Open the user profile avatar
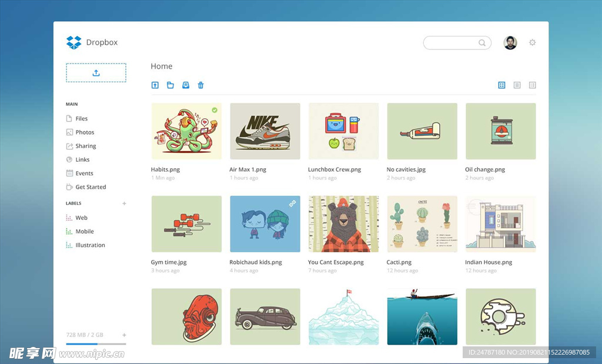 (x=510, y=42)
